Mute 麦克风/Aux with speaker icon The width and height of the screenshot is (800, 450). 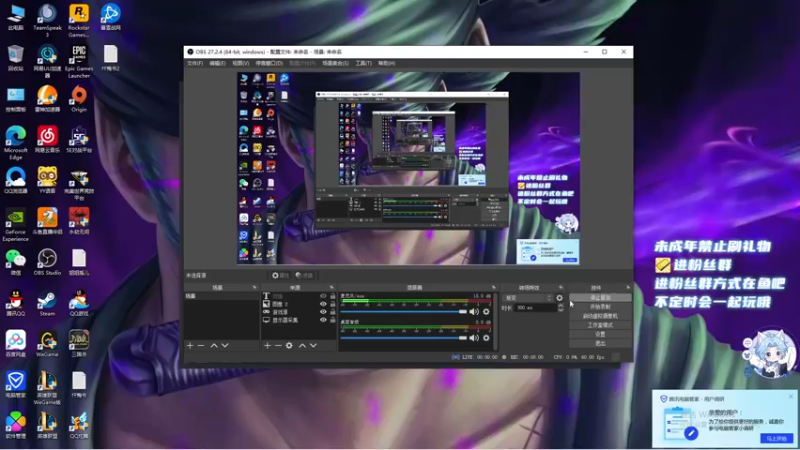(x=474, y=312)
